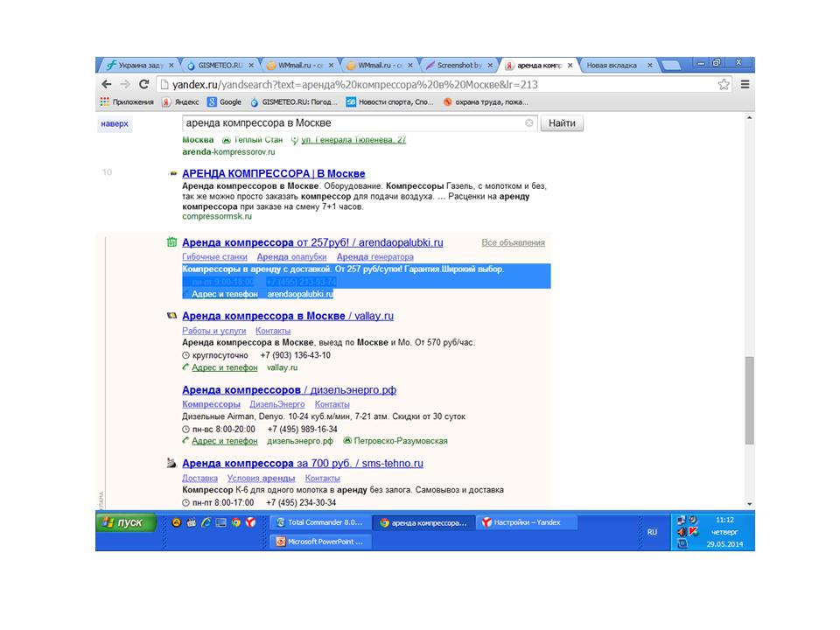Open the Приложения apps bookmark
This screenshot has width=840, height=630.
(x=127, y=101)
